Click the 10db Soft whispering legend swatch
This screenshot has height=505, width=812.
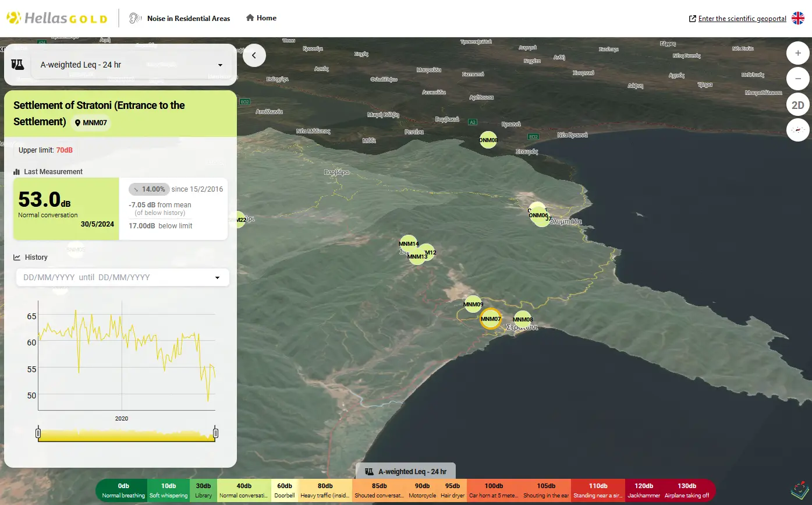pos(168,490)
